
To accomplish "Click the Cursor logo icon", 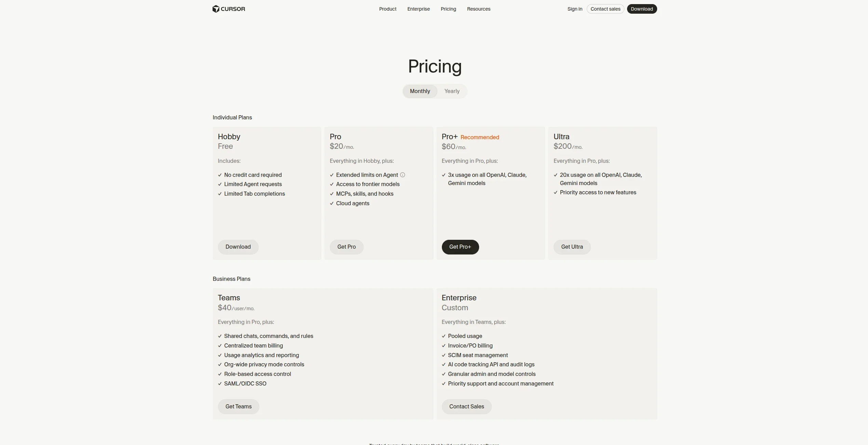I will (x=216, y=9).
